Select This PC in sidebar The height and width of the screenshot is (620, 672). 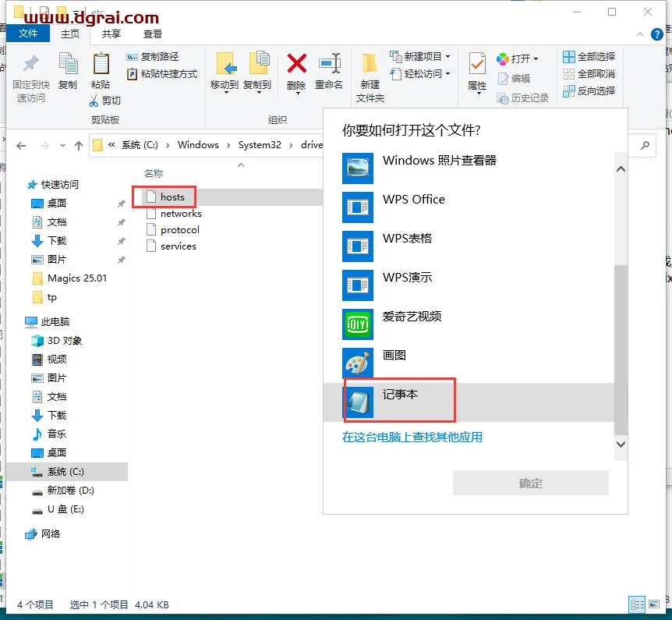point(47,321)
